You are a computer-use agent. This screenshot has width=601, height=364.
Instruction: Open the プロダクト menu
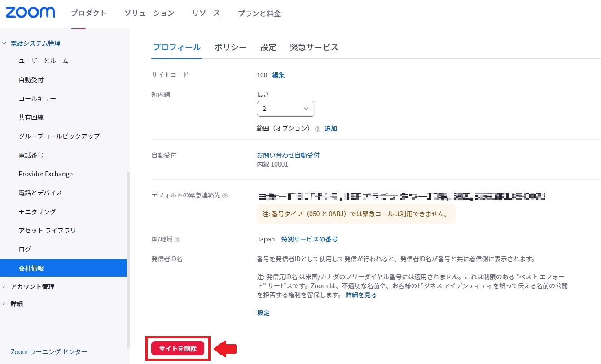[88, 13]
